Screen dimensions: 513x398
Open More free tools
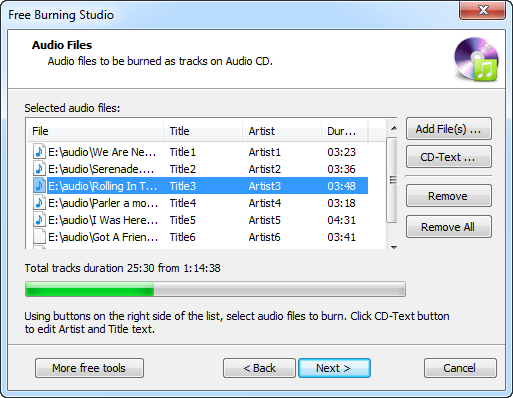tap(89, 368)
